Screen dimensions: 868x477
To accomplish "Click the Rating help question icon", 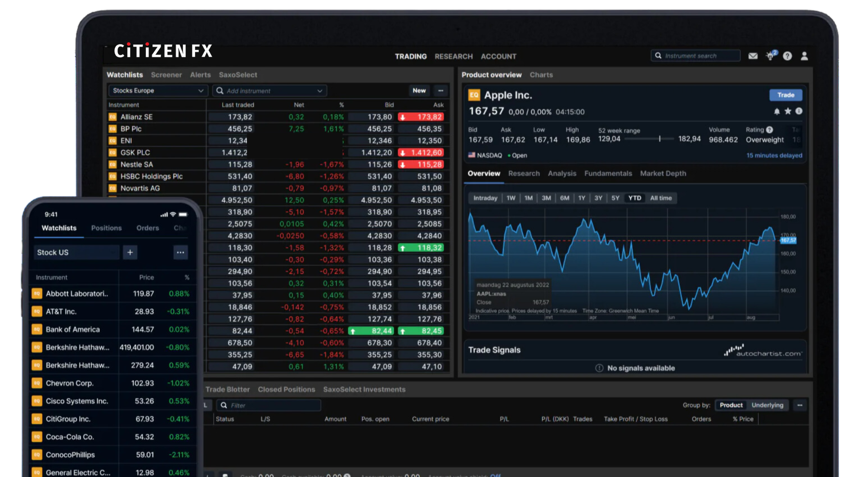I will (770, 129).
